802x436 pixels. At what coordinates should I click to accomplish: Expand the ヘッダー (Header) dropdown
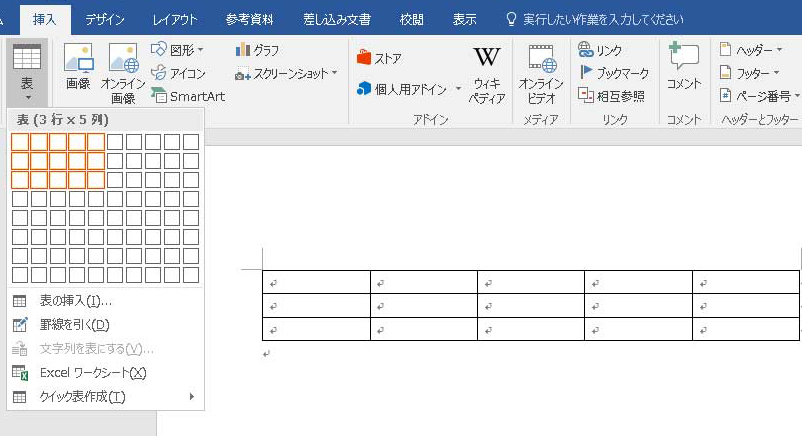(750, 49)
